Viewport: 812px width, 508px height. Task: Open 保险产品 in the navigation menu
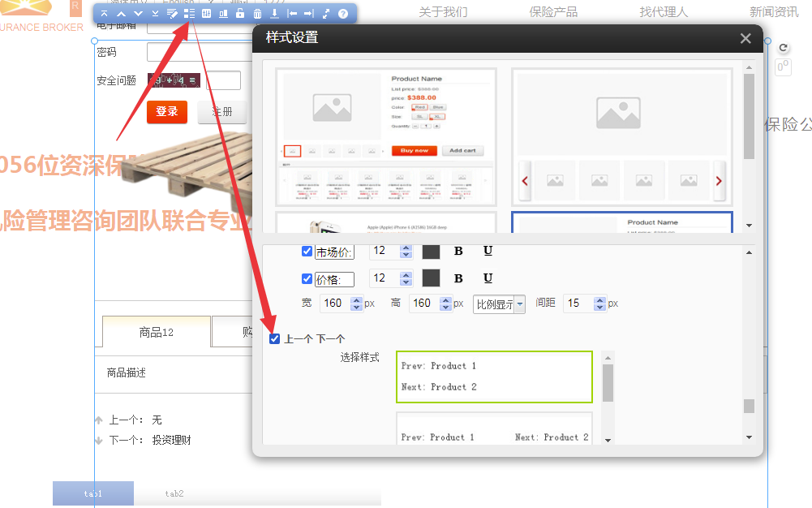553,11
